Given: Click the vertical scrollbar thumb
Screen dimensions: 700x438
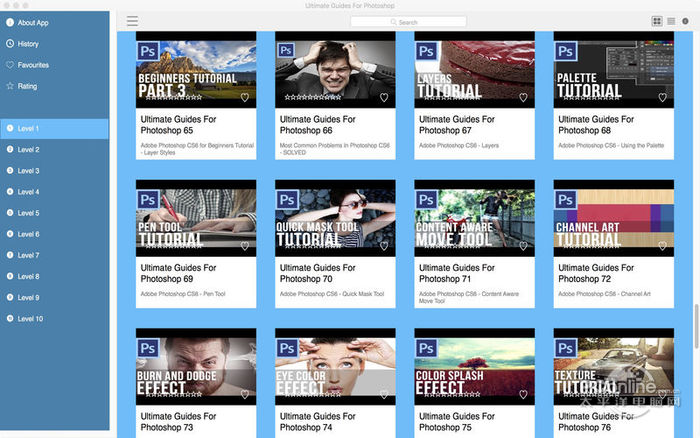Looking at the screenshot, I should 696,326.
